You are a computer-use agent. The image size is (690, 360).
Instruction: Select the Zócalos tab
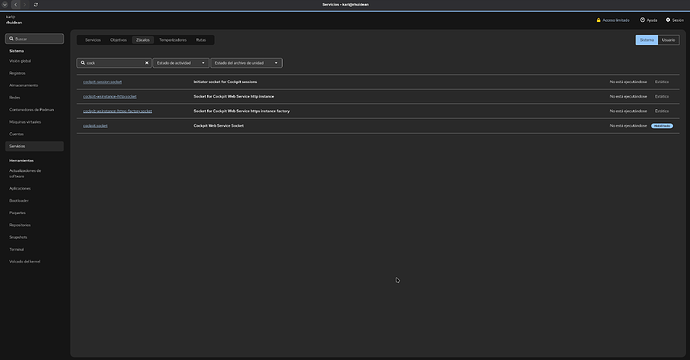pyautogui.click(x=143, y=40)
